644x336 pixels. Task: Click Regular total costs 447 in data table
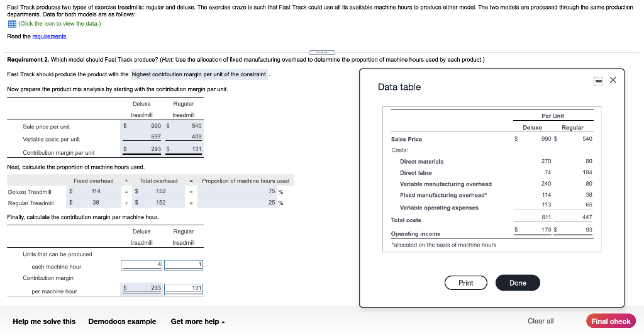pyautogui.click(x=587, y=217)
